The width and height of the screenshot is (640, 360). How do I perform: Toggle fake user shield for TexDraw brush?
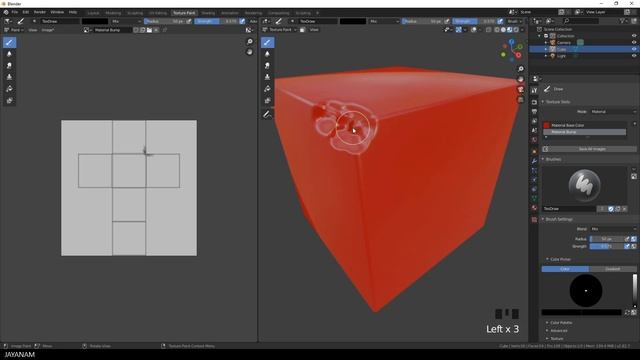tap(611, 209)
